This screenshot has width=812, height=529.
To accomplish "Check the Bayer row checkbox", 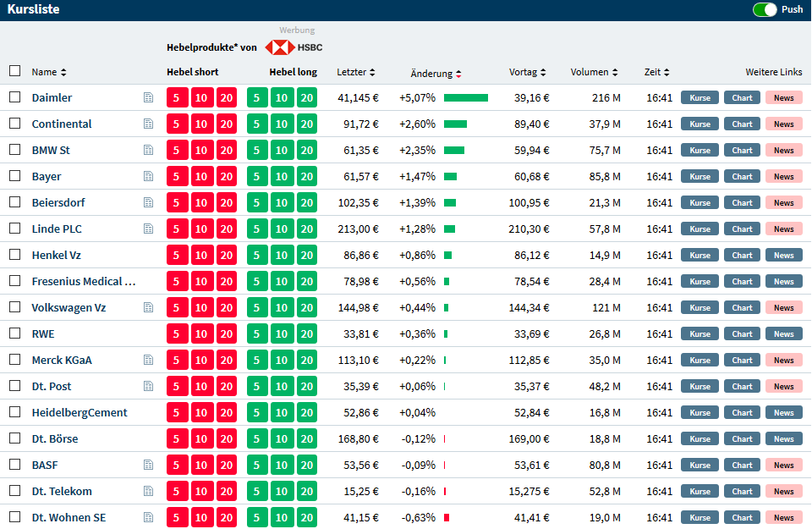I will pos(15,176).
